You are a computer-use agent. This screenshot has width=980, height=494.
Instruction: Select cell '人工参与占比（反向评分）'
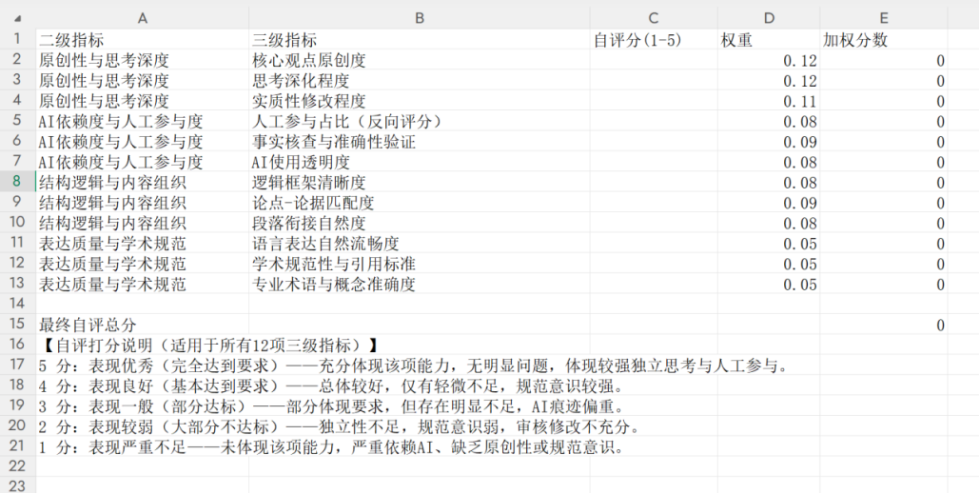point(420,121)
